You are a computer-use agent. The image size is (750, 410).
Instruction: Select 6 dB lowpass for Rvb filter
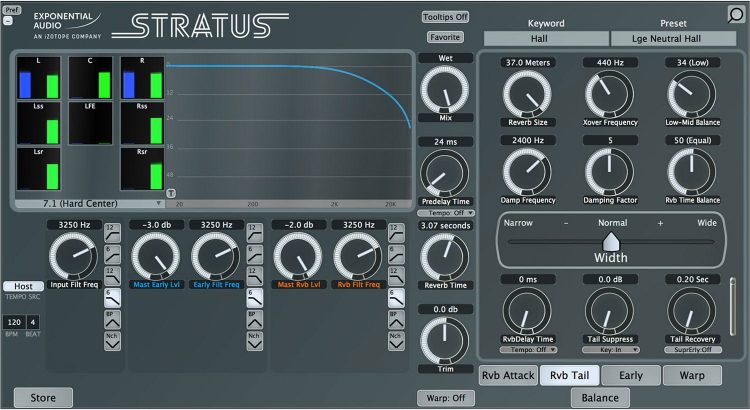click(396, 298)
